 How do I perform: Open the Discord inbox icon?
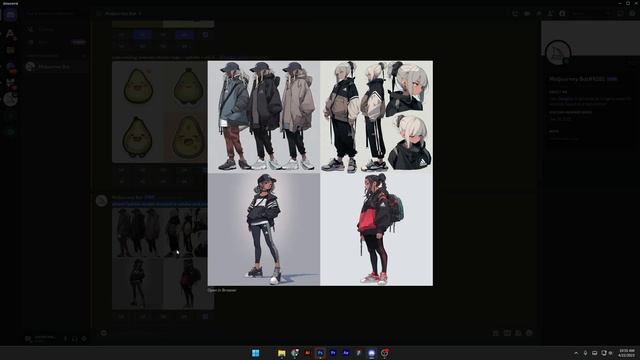(620, 13)
